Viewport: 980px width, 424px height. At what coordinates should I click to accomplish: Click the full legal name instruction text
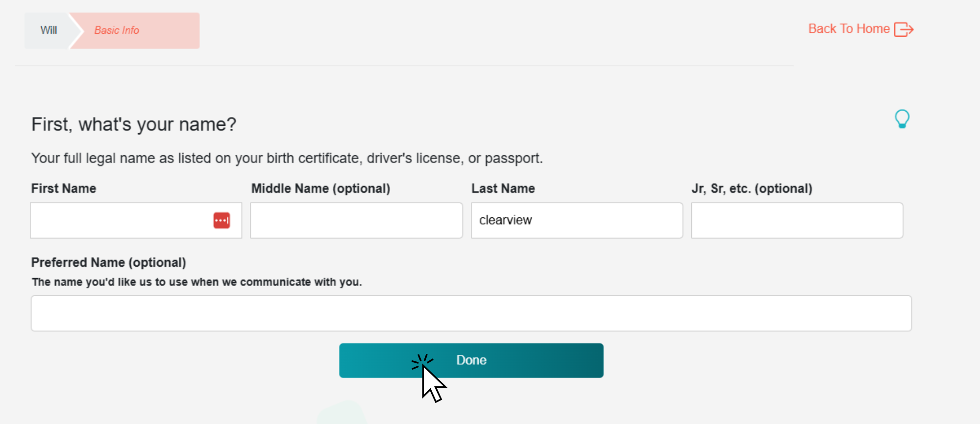(x=287, y=158)
